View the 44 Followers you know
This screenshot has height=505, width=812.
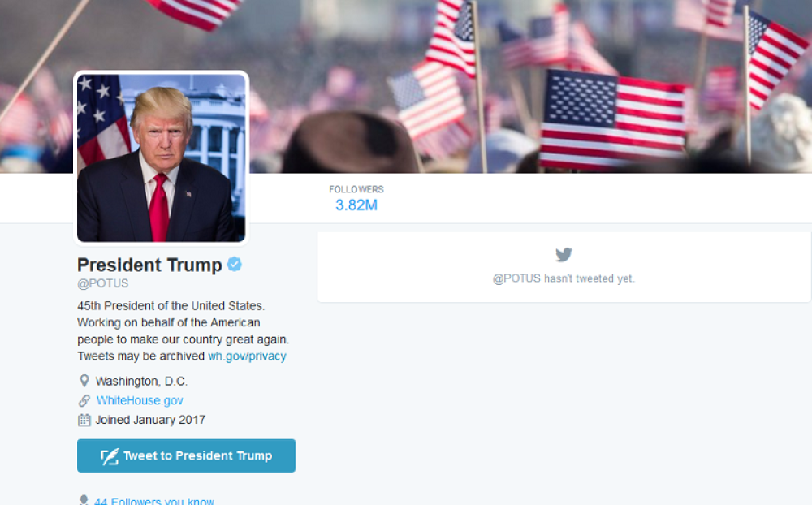click(154, 501)
